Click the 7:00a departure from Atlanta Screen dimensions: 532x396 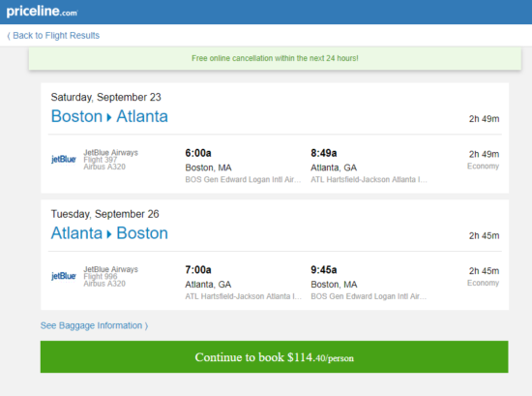(198, 270)
